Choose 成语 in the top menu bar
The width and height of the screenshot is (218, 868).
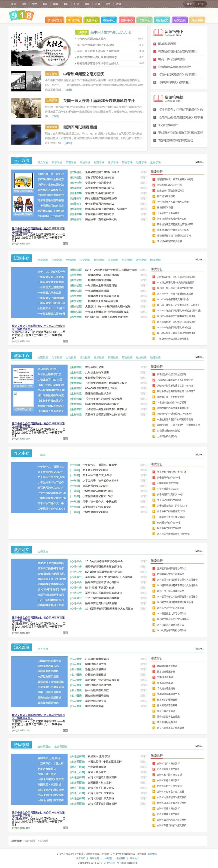click(55, 4)
